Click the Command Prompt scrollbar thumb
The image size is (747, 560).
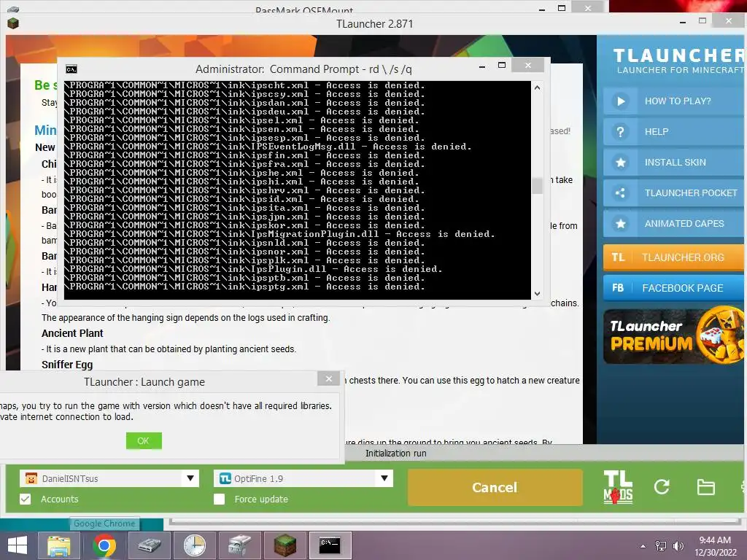click(537, 186)
